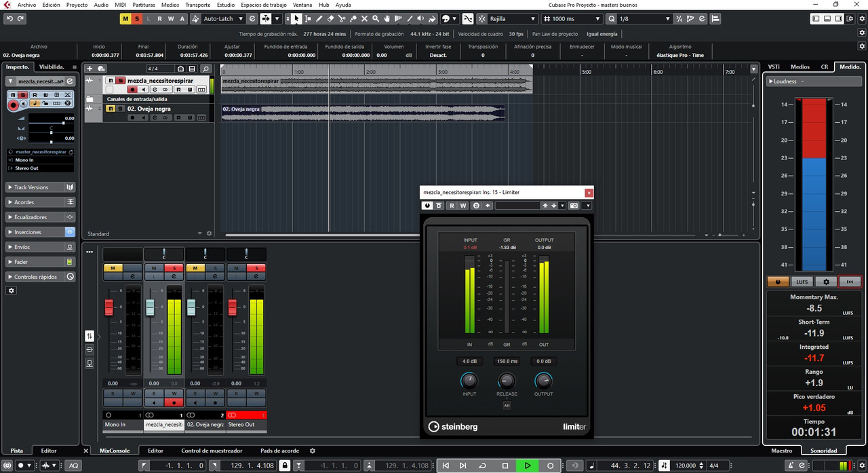Unsolo the mezcla_necesitorespirar track
The width and height of the screenshot is (868, 473).
point(121,80)
